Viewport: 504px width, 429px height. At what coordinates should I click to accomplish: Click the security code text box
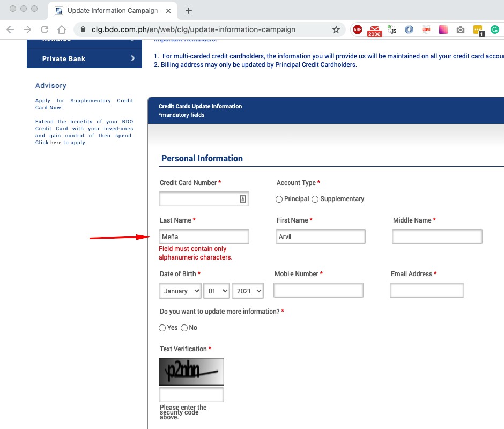click(191, 395)
